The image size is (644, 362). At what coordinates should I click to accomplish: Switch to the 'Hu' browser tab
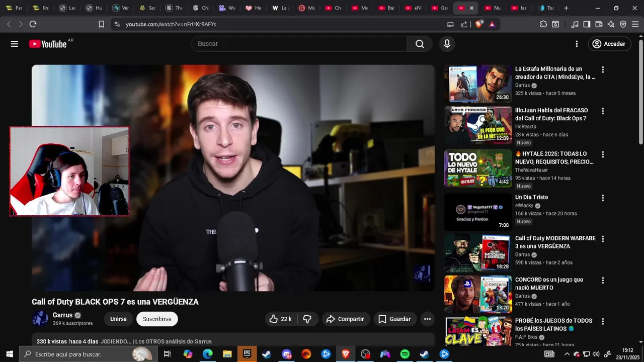pyautogui.click(x=94, y=8)
